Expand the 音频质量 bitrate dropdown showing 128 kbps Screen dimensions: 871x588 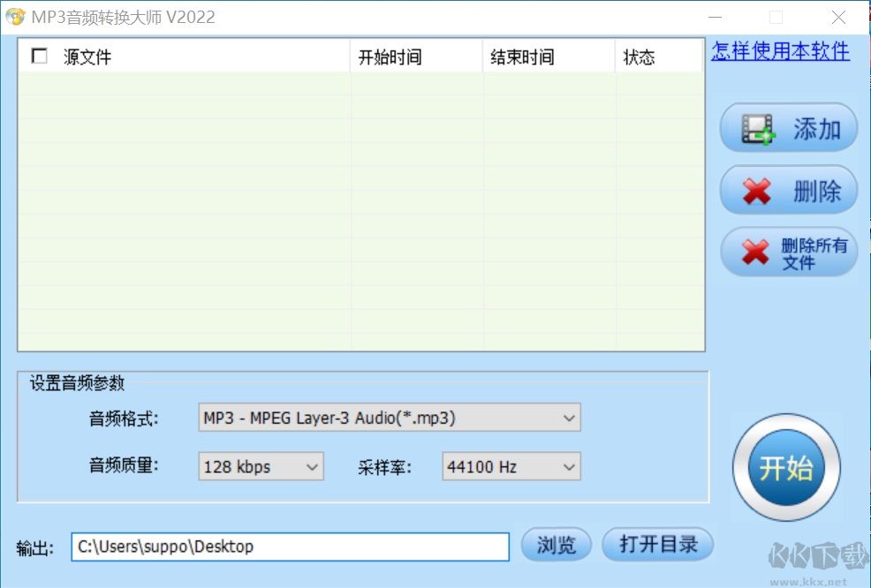pyautogui.click(x=311, y=466)
